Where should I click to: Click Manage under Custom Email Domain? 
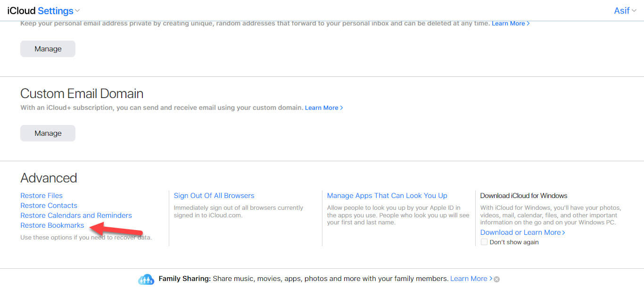coord(48,133)
